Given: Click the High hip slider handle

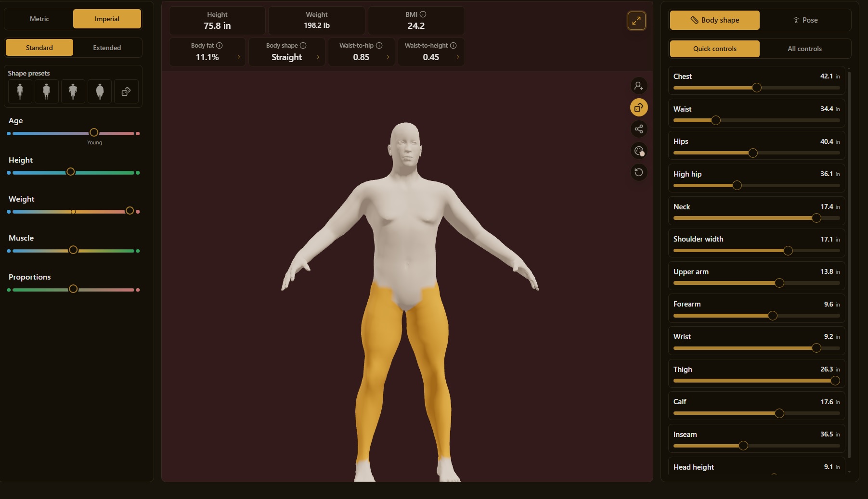Looking at the screenshot, I should pos(737,185).
